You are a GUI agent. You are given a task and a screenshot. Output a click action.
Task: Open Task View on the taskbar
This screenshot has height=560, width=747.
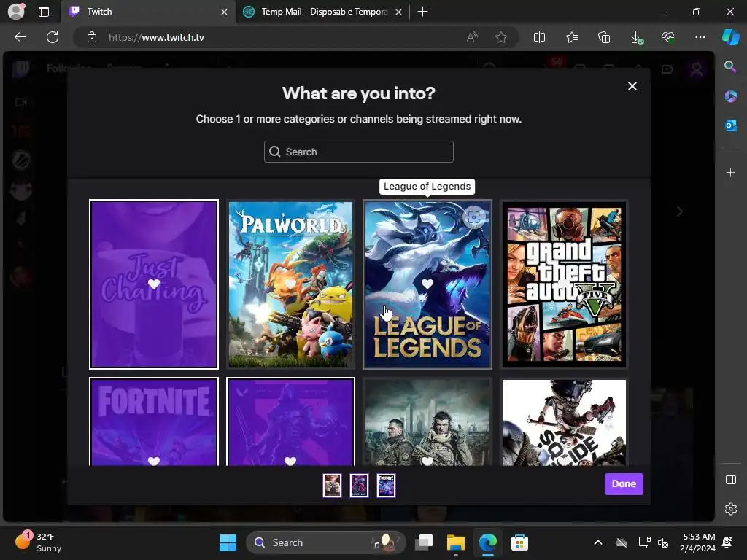[x=424, y=542]
